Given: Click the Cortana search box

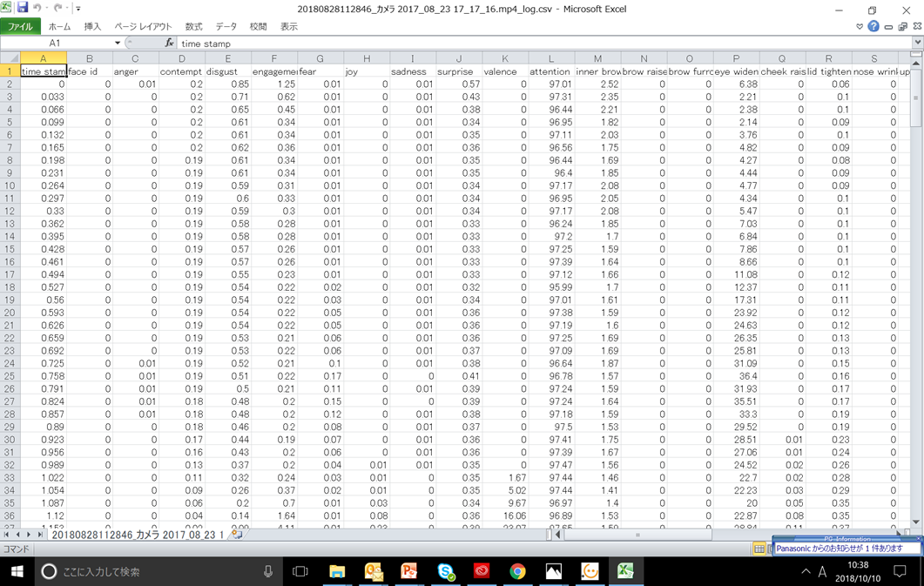Looking at the screenshot, I should (160, 571).
